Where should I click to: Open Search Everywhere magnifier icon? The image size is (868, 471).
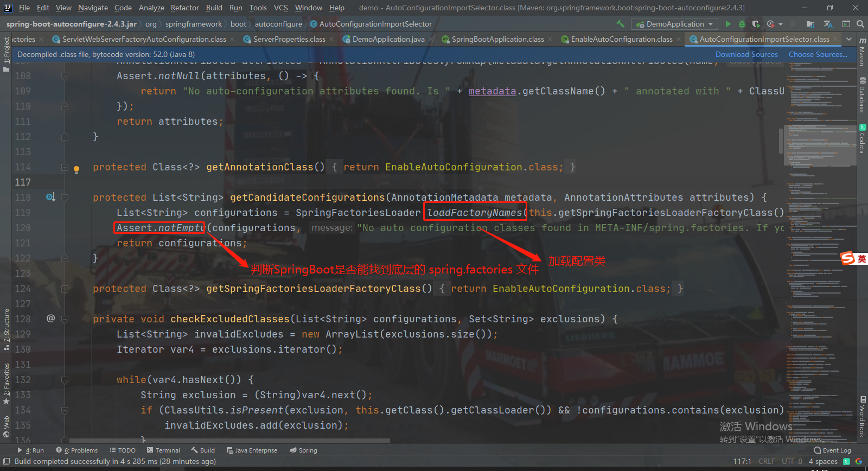coord(860,24)
